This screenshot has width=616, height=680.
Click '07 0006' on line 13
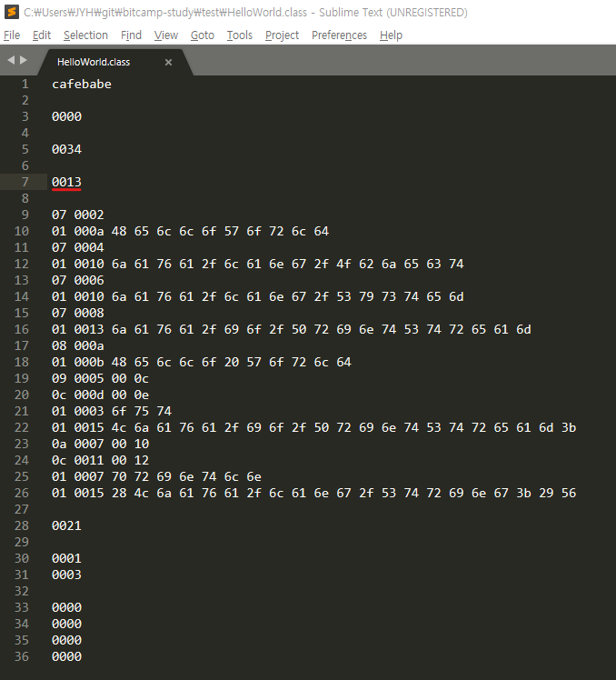tap(78, 281)
